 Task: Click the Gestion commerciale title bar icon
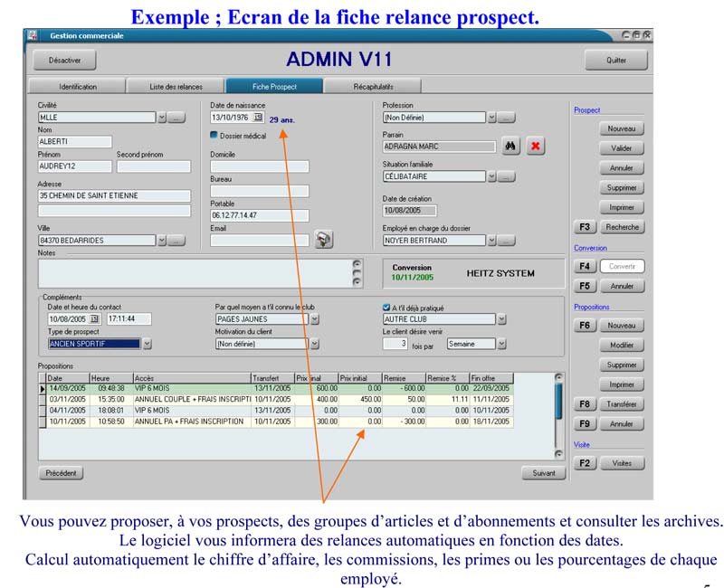(32, 35)
